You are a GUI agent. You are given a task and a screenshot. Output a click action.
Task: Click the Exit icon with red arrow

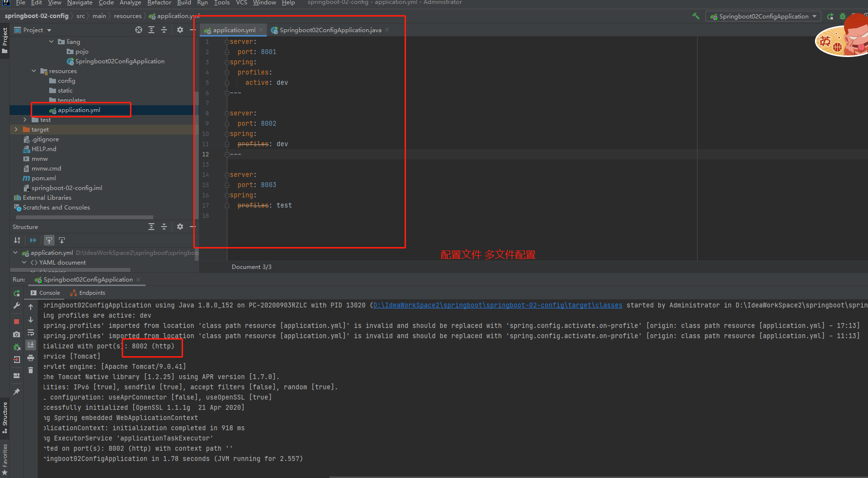(x=17, y=360)
